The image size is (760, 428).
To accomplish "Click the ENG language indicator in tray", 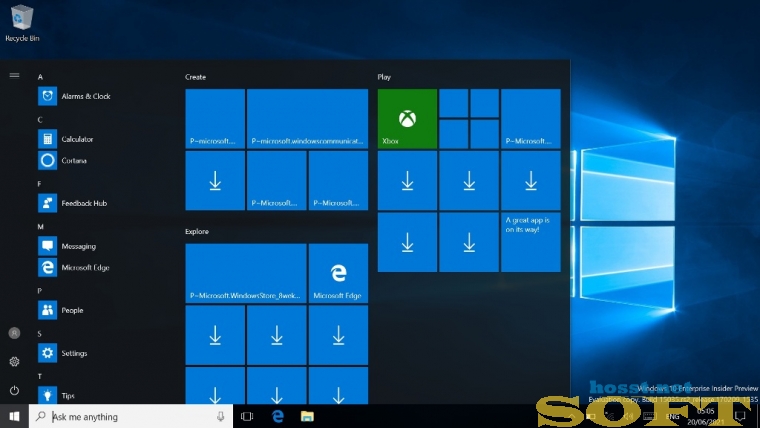I will (673, 416).
